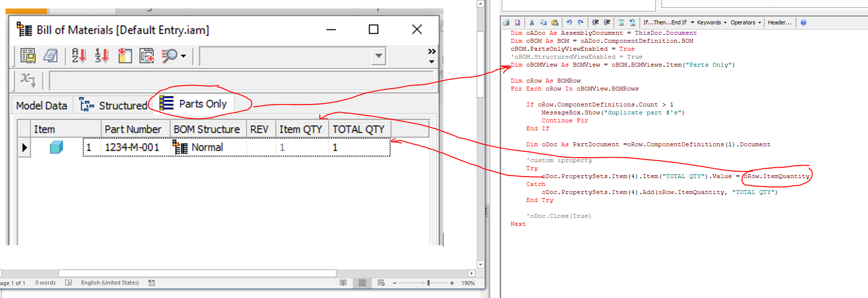Click the Export Bill of Materials icon
This screenshot has width=868, height=298.
(x=28, y=56)
